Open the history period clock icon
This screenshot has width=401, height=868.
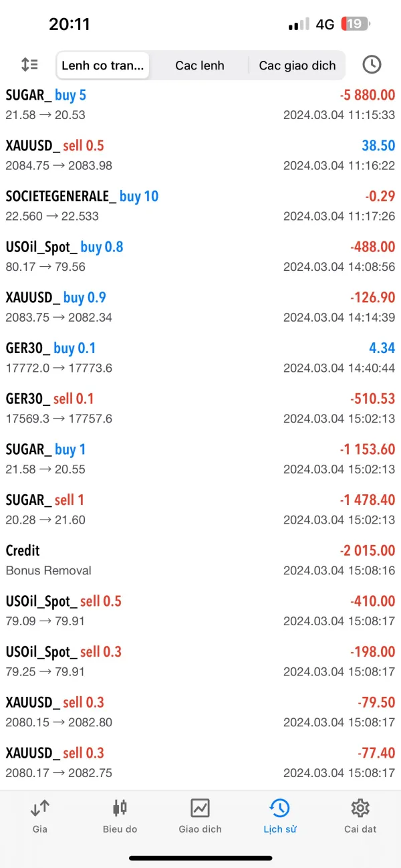pos(372,65)
